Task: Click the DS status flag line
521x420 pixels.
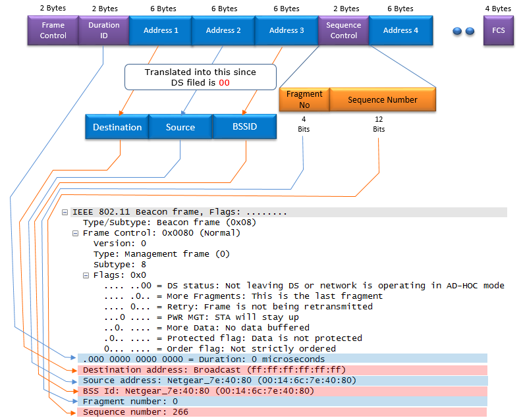Action: (x=304, y=286)
